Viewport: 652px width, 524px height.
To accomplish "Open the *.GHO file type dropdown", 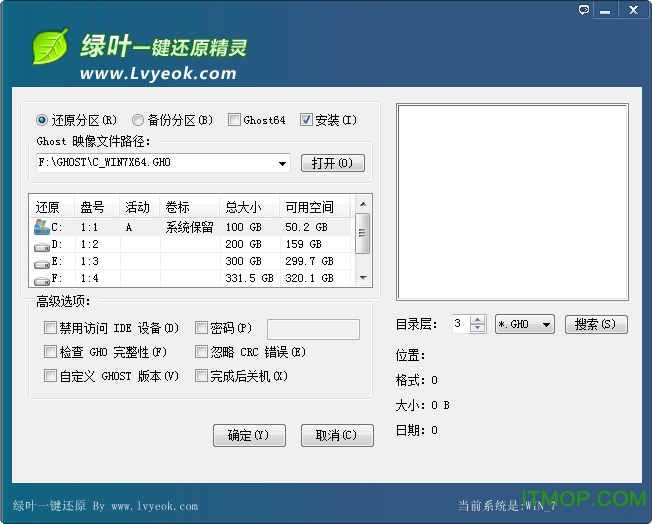I will pyautogui.click(x=525, y=324).
